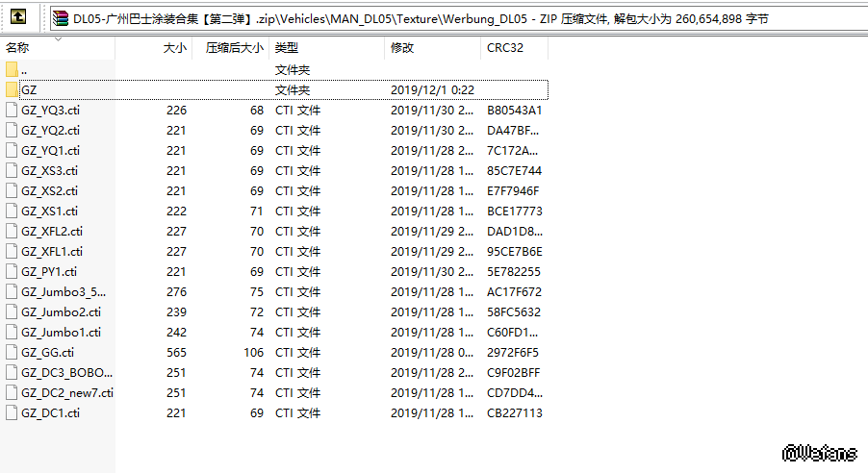Select file name GZ_XFL1.cti
This screenshot has width=868, height=473.
click(52, 252)
